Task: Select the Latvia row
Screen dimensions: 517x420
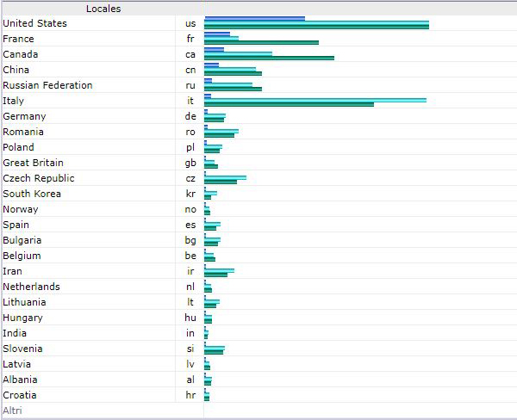Action: coord(258,364)
